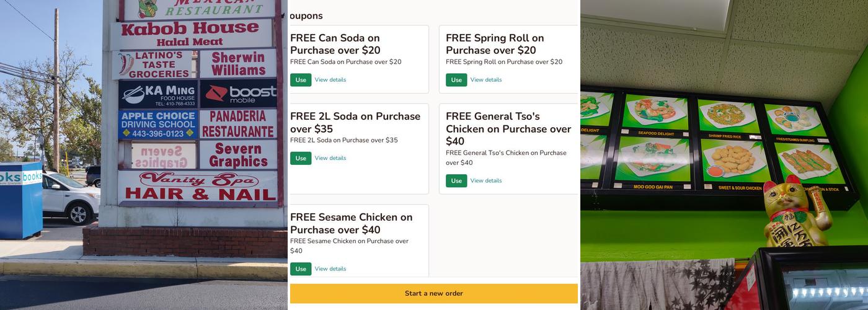This screenshot has width=868, height=310.
Task: Select the FREE Sesame Chicken coupon title
Action: pyautogui.click(x=351, y=223)
